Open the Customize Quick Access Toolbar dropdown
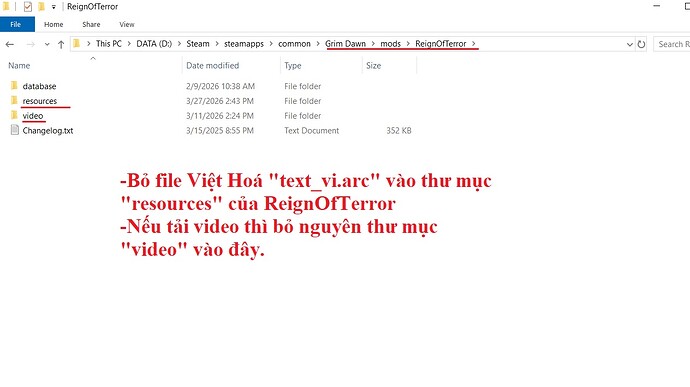 (x=53, y=7)
